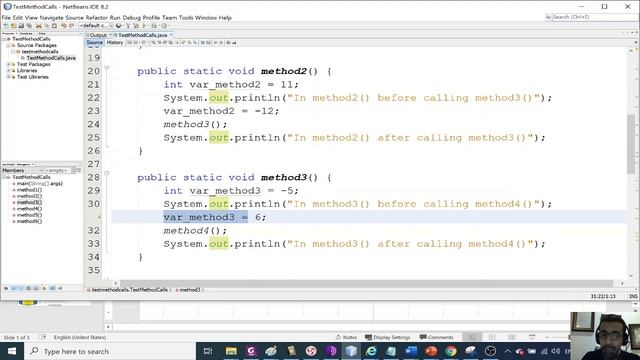The image size is (640, 360).
Task: Switch to the Output tab
Action: (98, 35)
